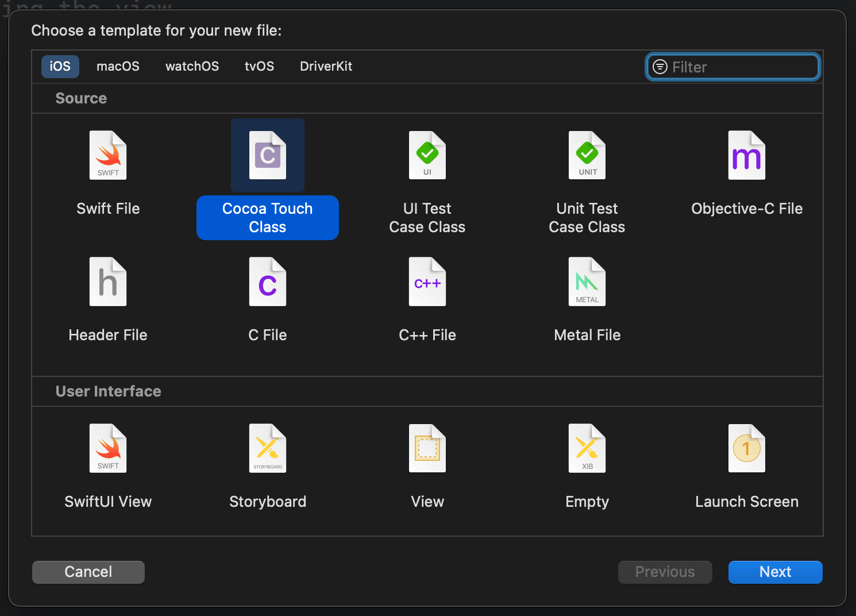
Task: Pick the C File template icon
Action: tap(268, 282)
